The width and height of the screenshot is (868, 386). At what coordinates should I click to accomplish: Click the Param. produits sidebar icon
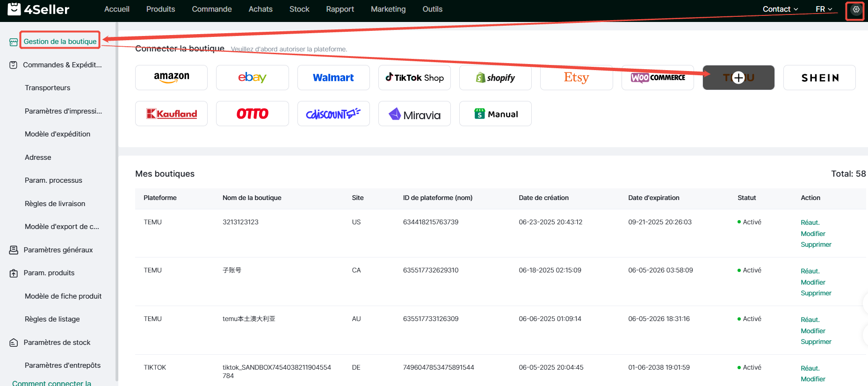[x=14, y=273]
